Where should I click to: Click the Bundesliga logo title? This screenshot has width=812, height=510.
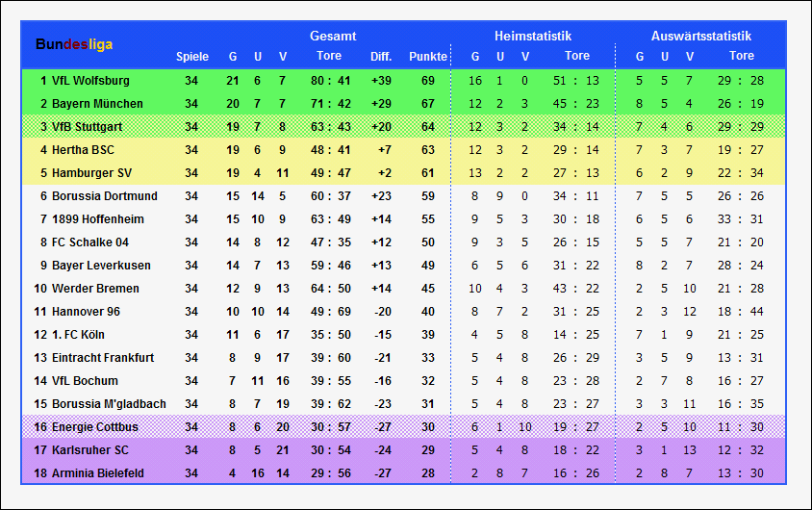tap(74, 44)
